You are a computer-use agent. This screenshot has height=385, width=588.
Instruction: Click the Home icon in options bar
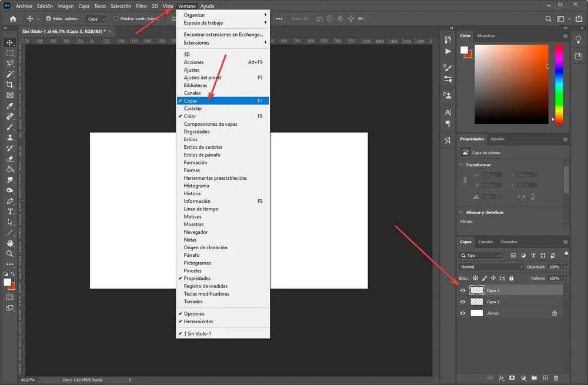tap(13, 19)
